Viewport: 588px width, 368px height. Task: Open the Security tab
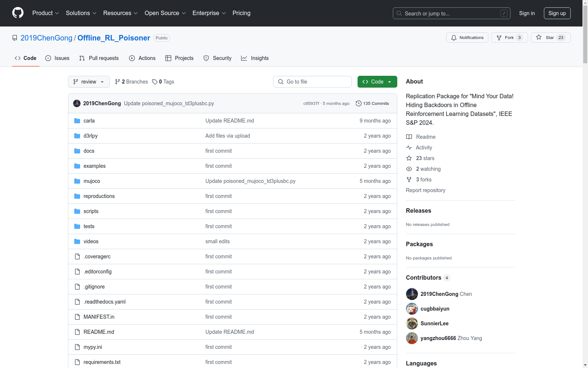click(218, 58)
